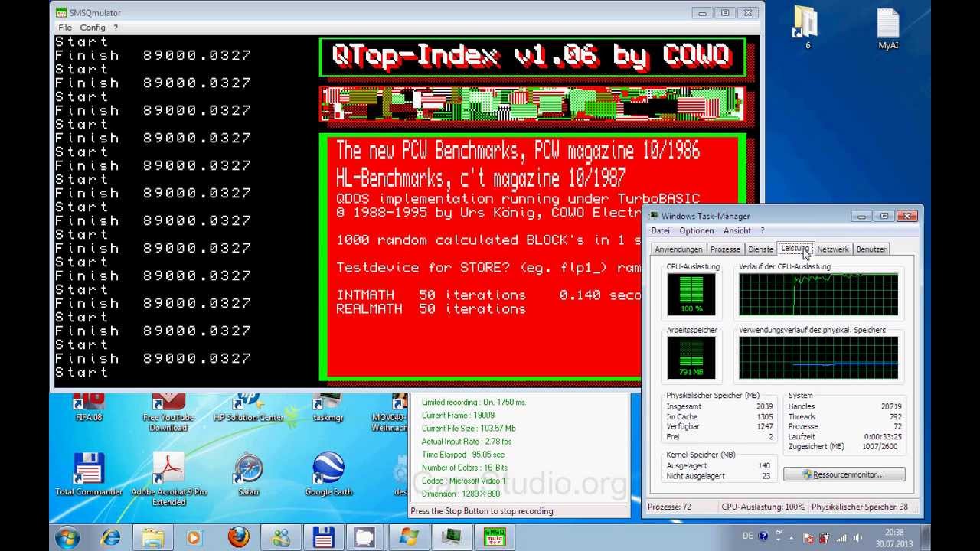Click the Ressourcenmonitor button

(844, 474)
